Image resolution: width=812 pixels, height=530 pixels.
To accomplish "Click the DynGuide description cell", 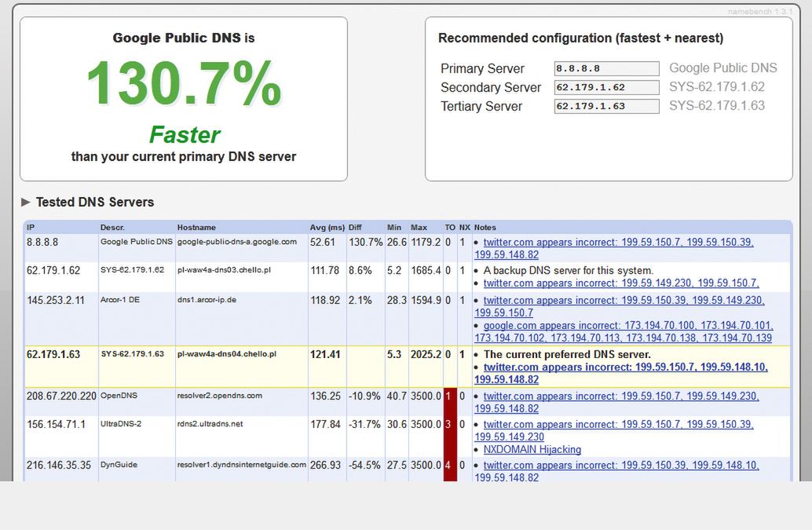I will pos(119,464).
